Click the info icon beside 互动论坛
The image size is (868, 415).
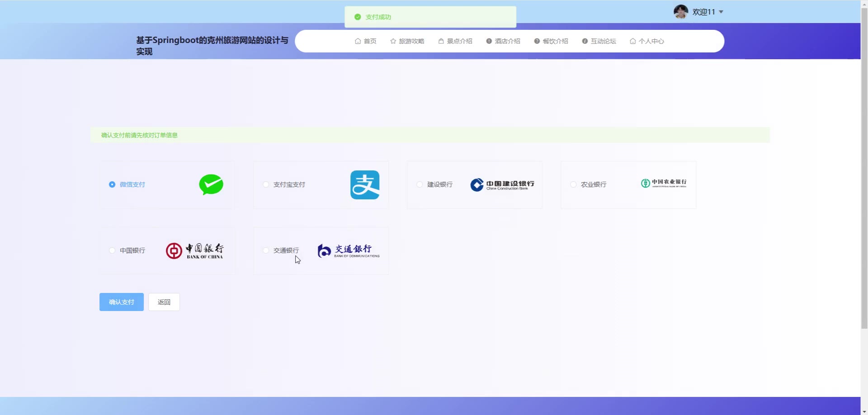pyautogui.click(x=585, y=41)
